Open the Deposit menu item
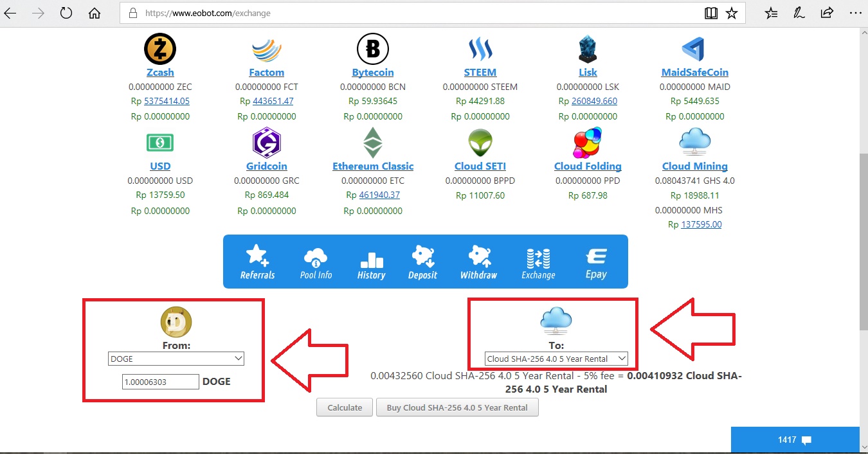The width and height of the screenshot is (868, 455). (422, 262)
